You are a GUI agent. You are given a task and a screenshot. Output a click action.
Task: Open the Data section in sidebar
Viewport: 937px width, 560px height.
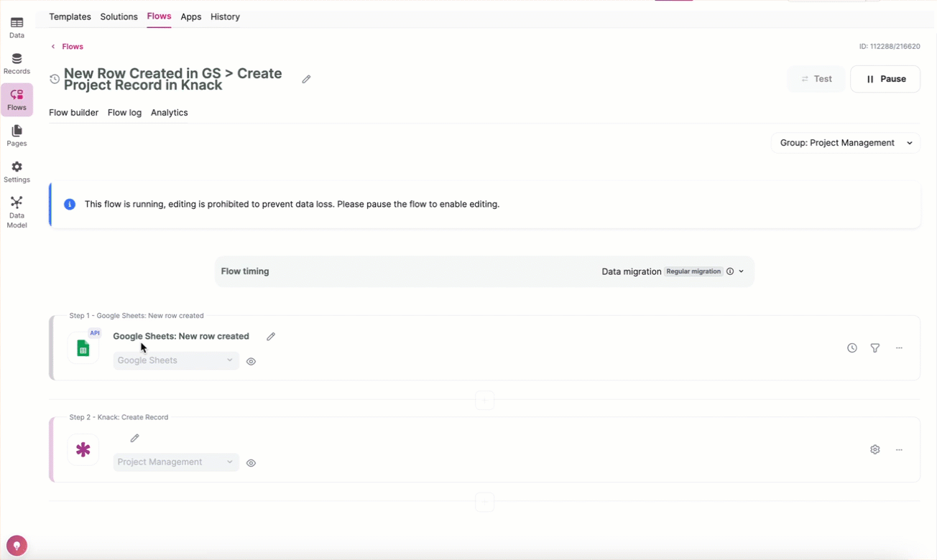click(x=17, y=28)
